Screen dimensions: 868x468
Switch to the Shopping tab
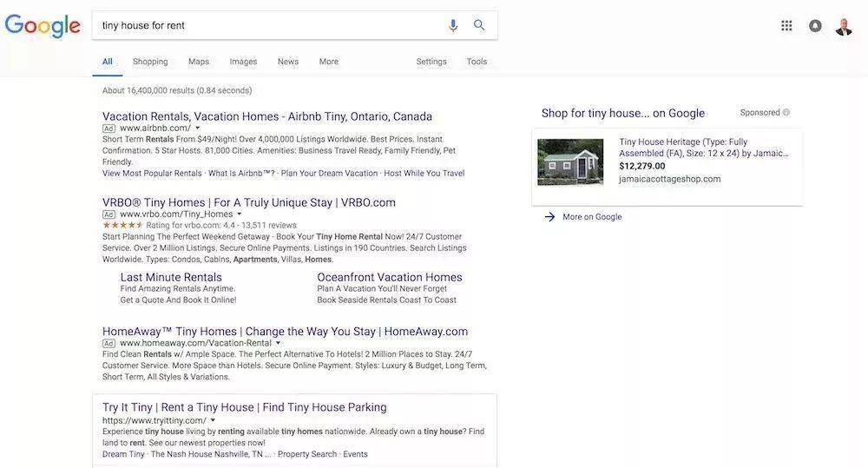pyautogui.click(x=150, y=62)
